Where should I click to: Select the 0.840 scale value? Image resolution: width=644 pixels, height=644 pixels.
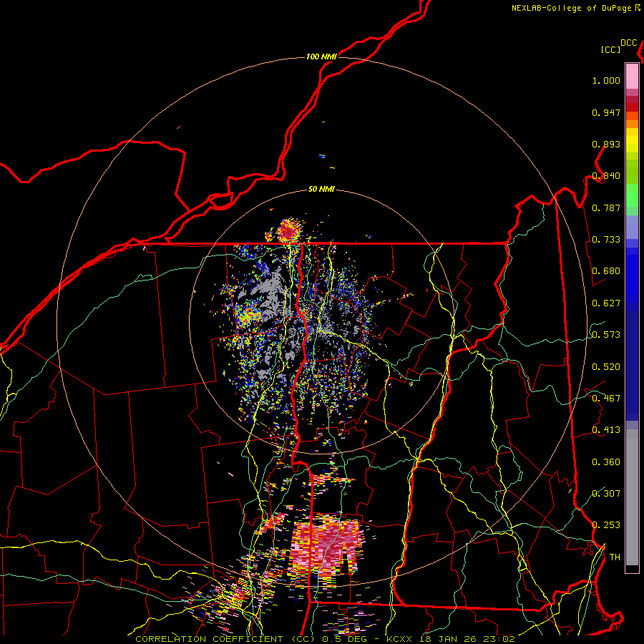(x=606, y=176)
